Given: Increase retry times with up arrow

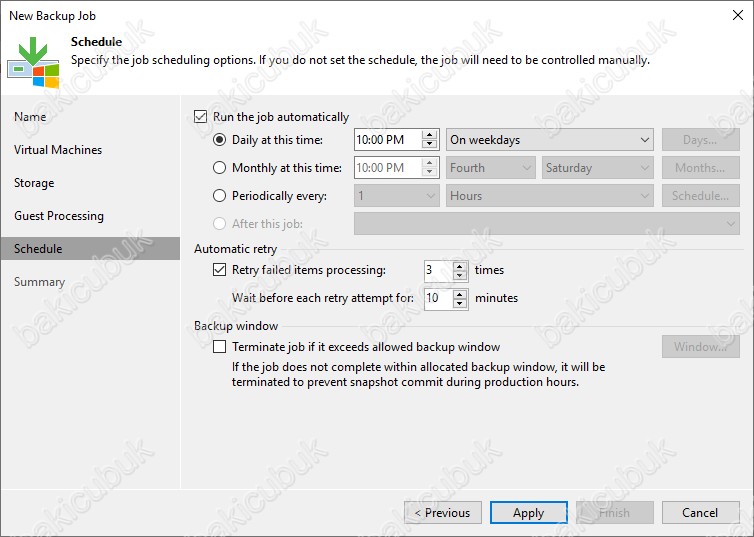Looking at the screenshot, I should (x=460, y=266).
